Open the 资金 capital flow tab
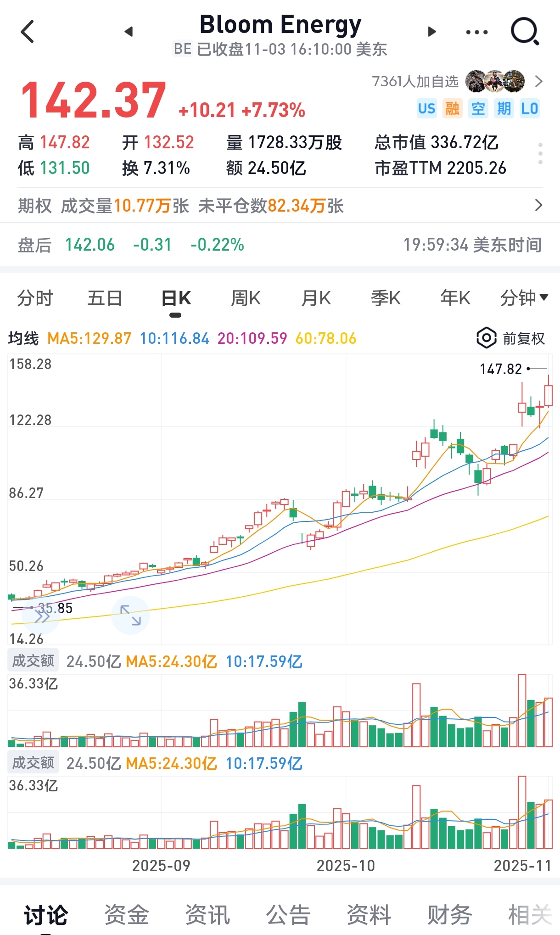Viewport: 560px width, 935px height. click(x=127, y=915)
